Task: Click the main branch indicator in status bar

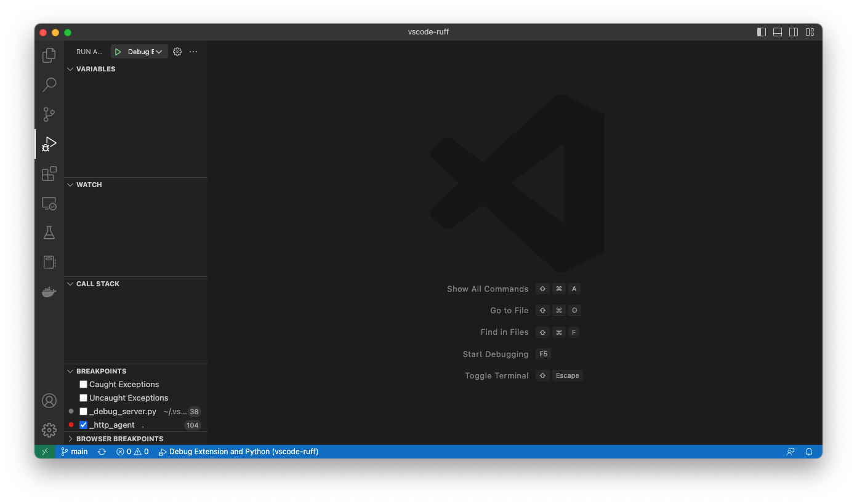Action: [74, 451]
